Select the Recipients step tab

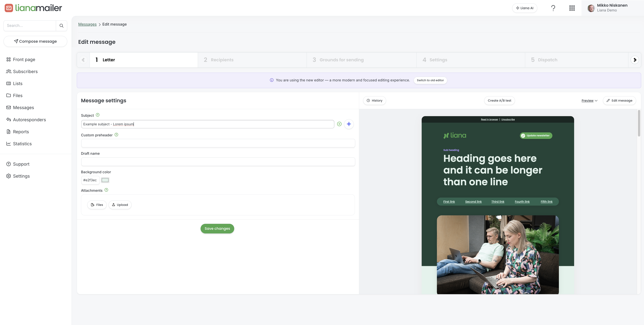pyautogui.click(x=252, y=60)
